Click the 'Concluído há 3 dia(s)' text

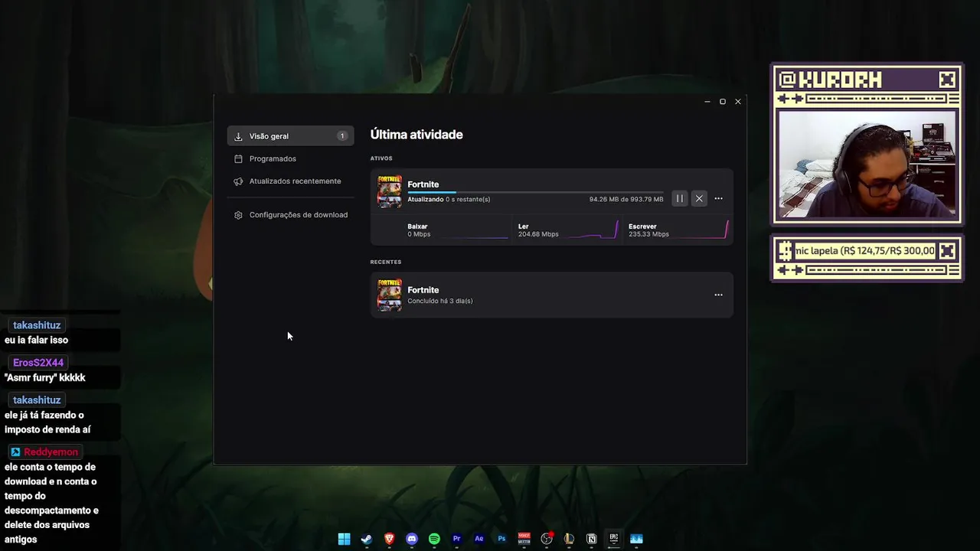(x=439, y=301)
